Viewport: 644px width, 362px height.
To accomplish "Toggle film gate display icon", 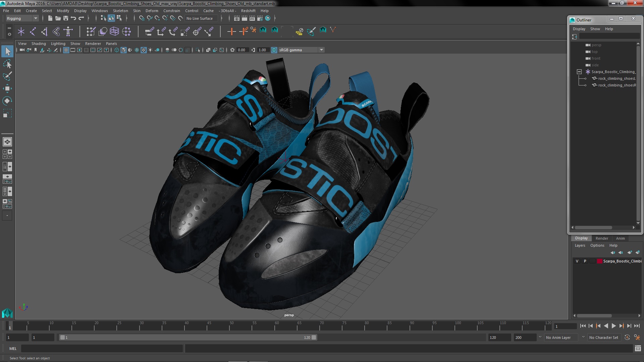I will (x=73, y=50).
